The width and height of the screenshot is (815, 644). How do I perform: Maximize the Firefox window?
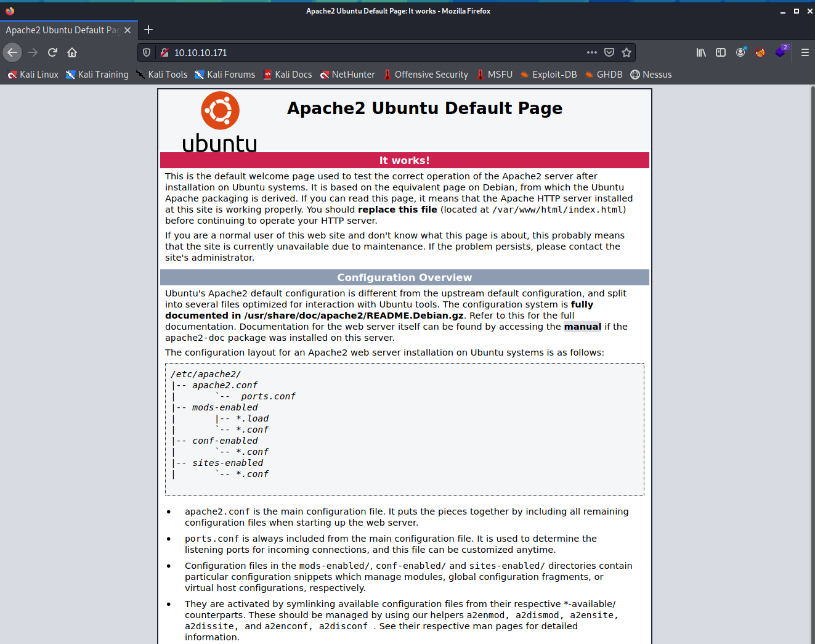click(797, 11)
